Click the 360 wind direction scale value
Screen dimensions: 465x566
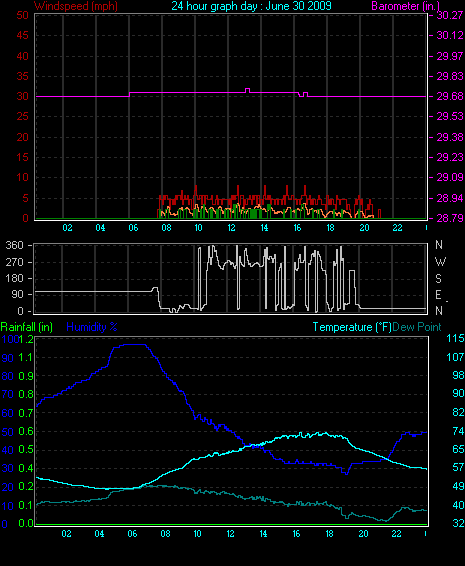coord(15,245)
